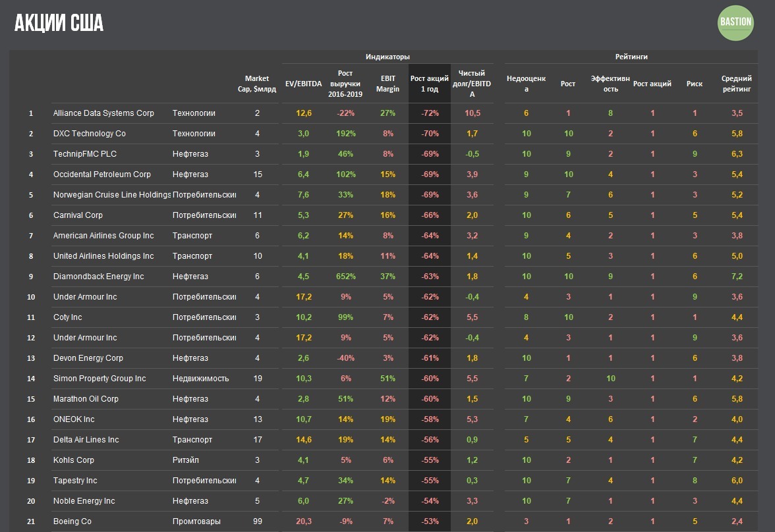Select Coty Inc's 99% revenue growth

(345, 317)
